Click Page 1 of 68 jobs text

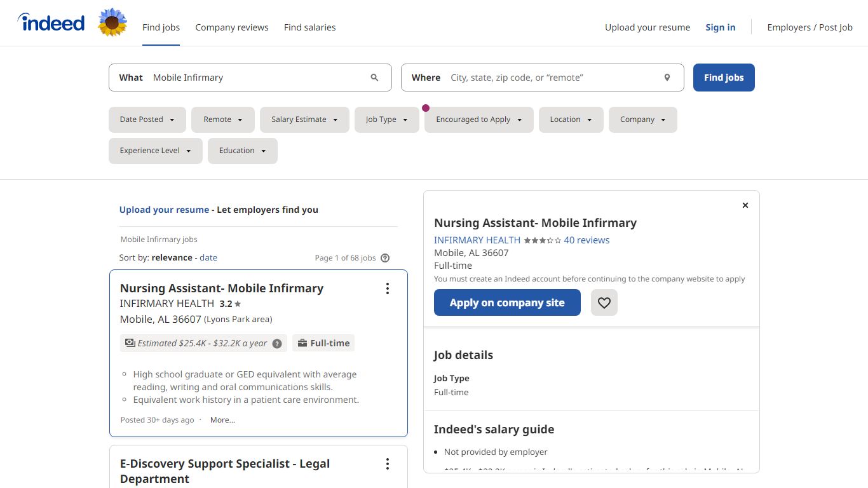[345, 258]
